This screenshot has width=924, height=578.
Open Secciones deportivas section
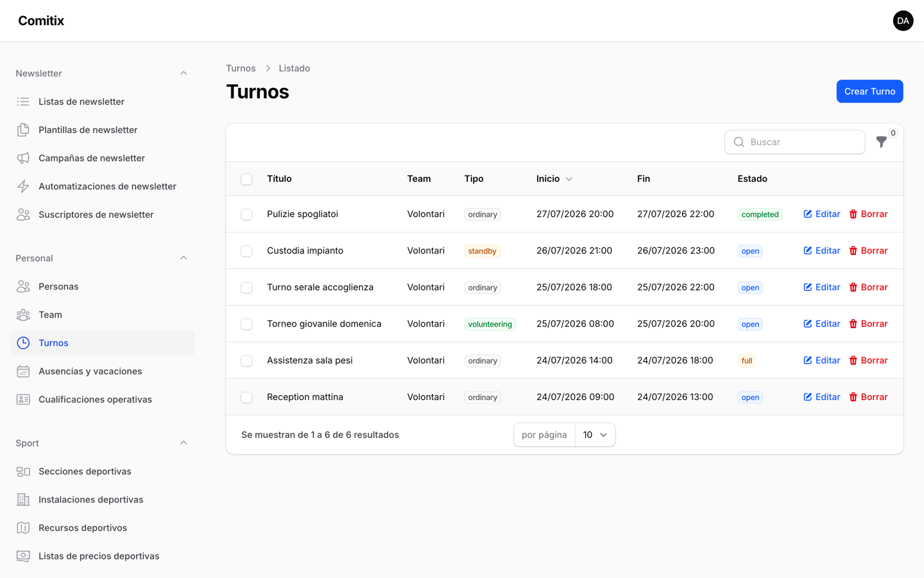[103, 471]
